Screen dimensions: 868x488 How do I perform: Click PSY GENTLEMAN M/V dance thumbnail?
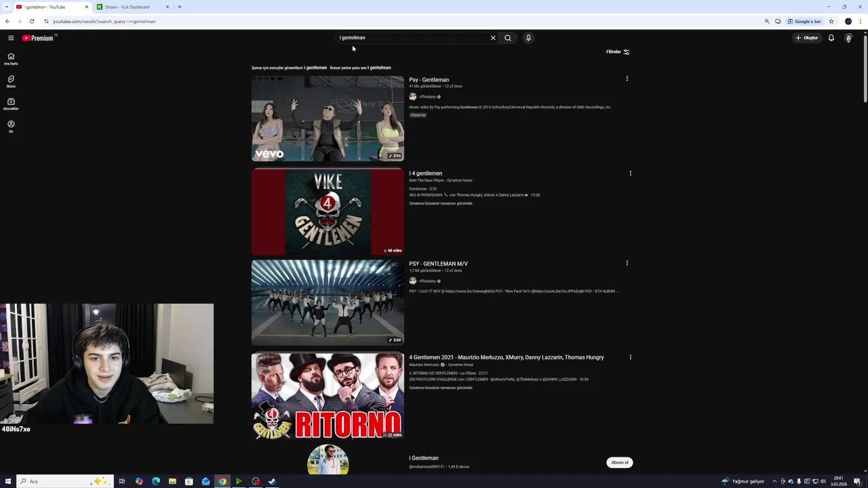point(328,302)
